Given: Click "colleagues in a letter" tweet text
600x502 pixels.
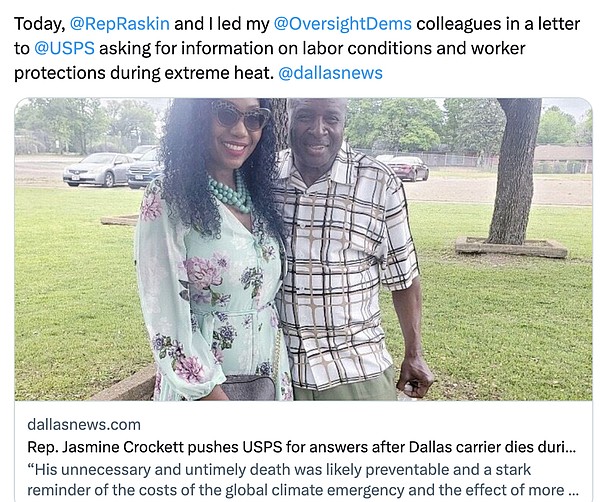Looking at the screenshot, I should click(498, 24).
